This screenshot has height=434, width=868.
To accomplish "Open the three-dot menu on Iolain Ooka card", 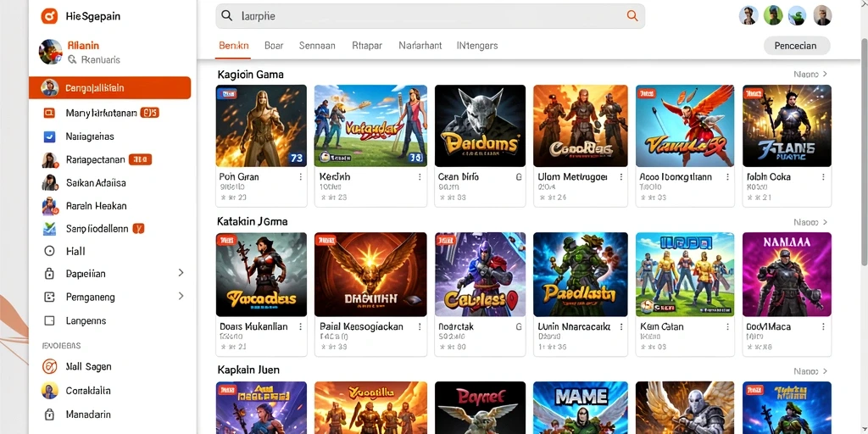I will [x=824, y=177].
